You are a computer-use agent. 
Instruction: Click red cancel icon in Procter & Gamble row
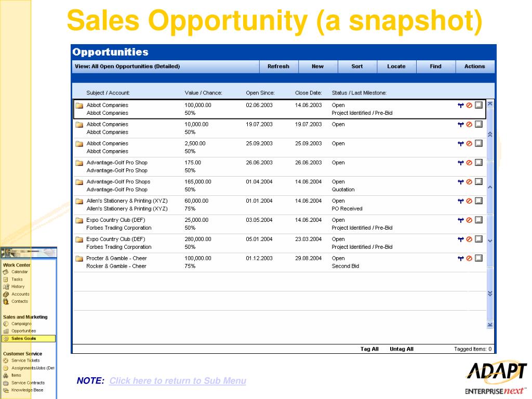[x=469, y=259]
